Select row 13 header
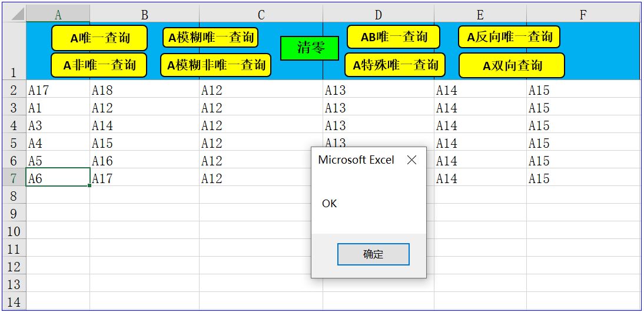Viewport: 644px width, 312px height. point(14,283)
